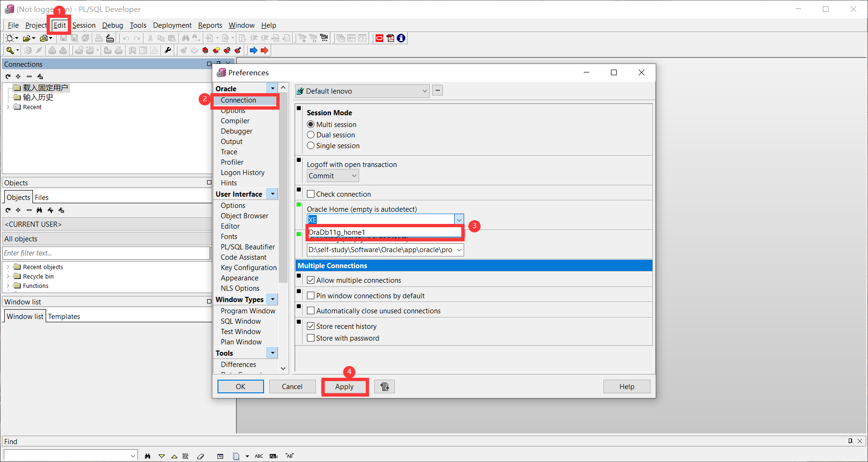Select the Logon History preferences item

(242, 173)
